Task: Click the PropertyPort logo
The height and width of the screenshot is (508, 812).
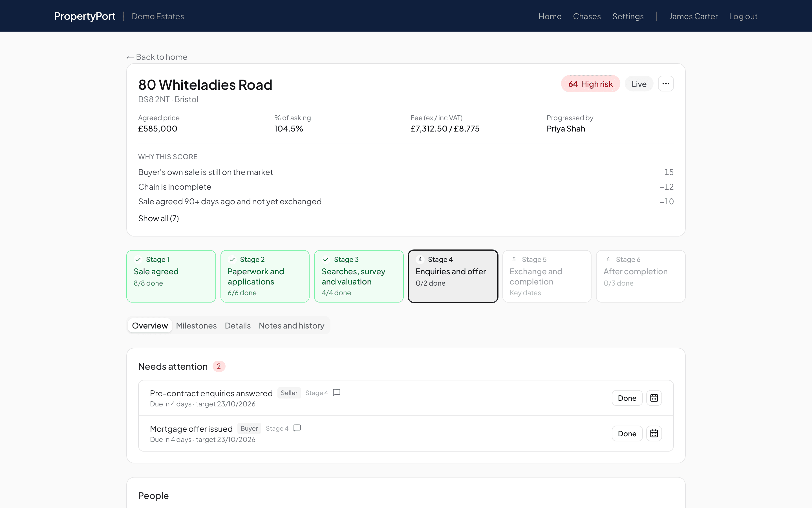Action: [x=85, y=16]
